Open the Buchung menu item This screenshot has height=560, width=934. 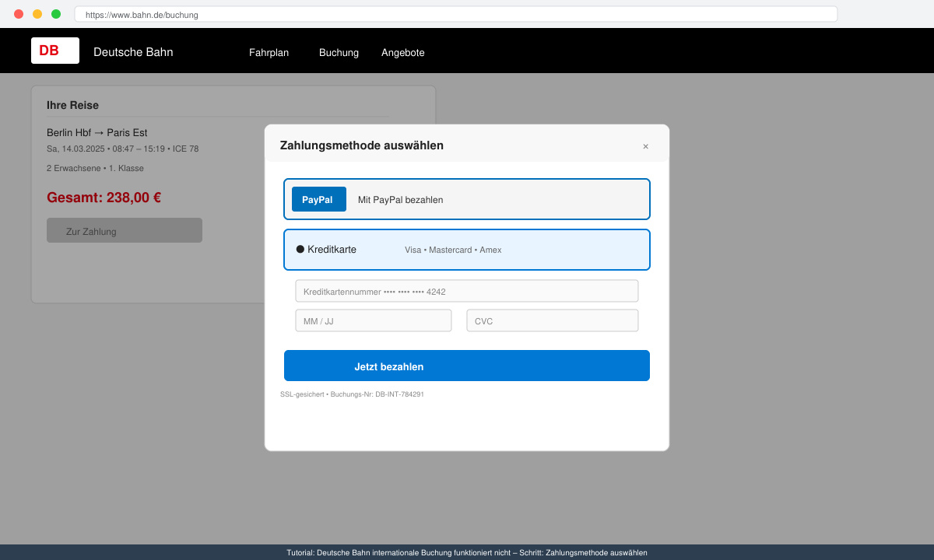[x=339, y=52]
